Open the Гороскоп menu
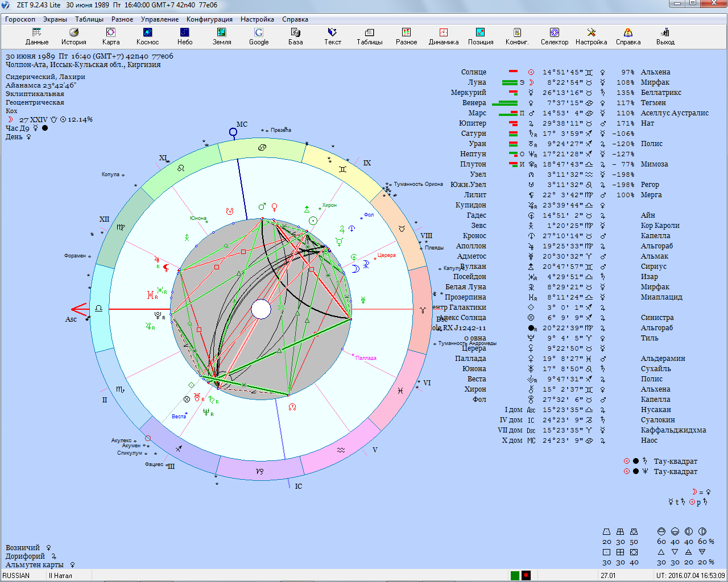728x582 pixels. 20,19
